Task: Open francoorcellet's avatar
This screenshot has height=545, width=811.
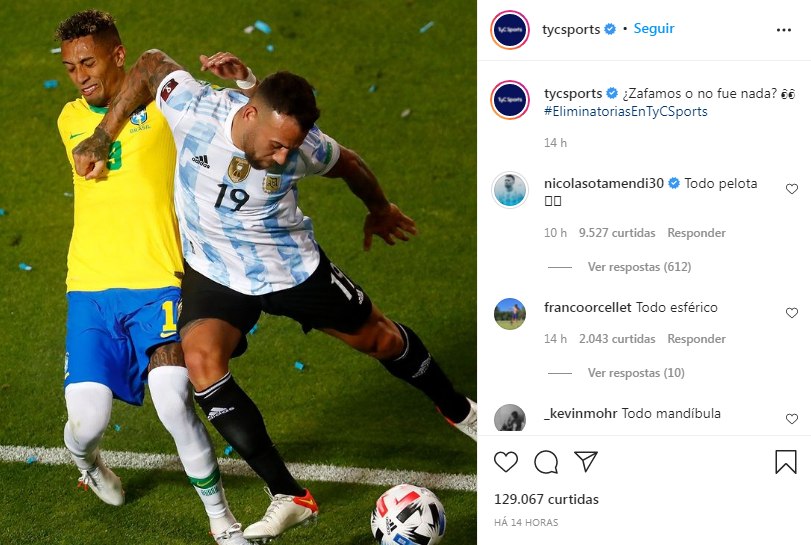Action: (510, 314)
